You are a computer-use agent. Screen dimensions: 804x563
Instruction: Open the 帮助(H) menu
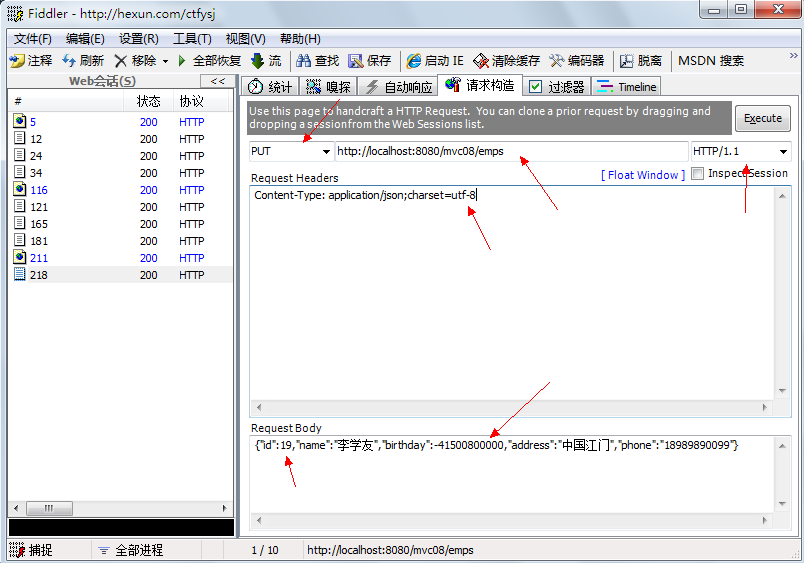click(x=300, y=39)
